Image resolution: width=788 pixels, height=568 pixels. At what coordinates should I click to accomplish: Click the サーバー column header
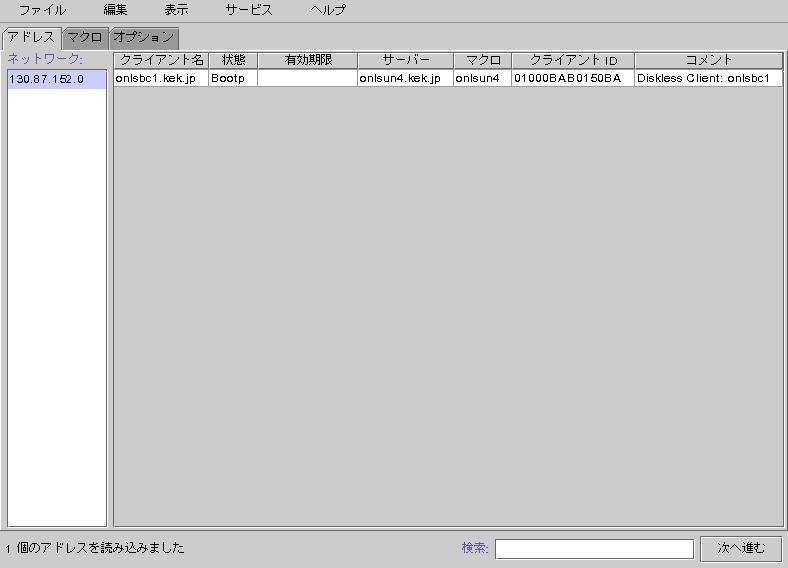[406, 61]
